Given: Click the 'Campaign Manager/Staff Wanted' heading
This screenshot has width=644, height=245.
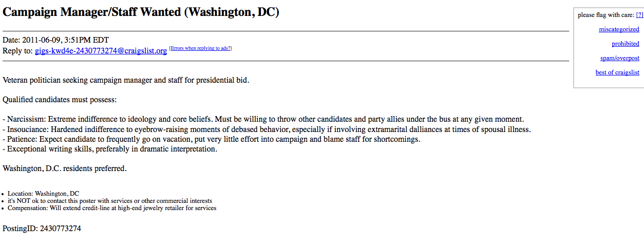Looking at the screenshot, I should click(x=141, y=12).
